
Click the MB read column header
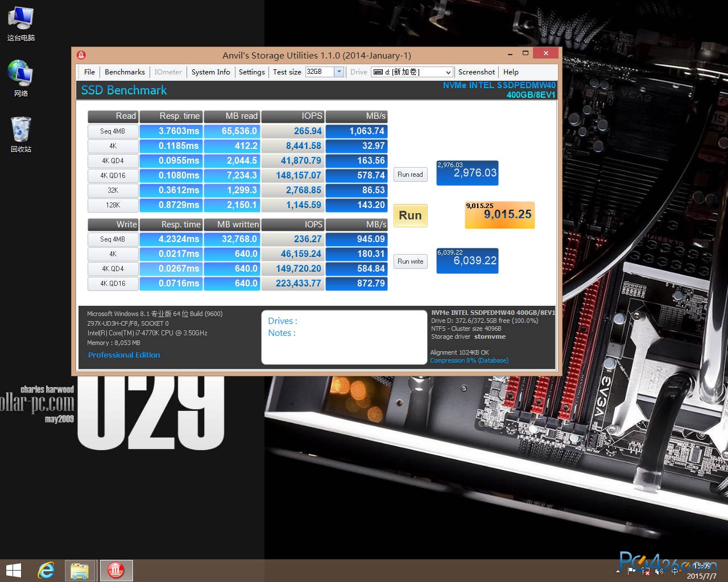[x=231, y=116]
